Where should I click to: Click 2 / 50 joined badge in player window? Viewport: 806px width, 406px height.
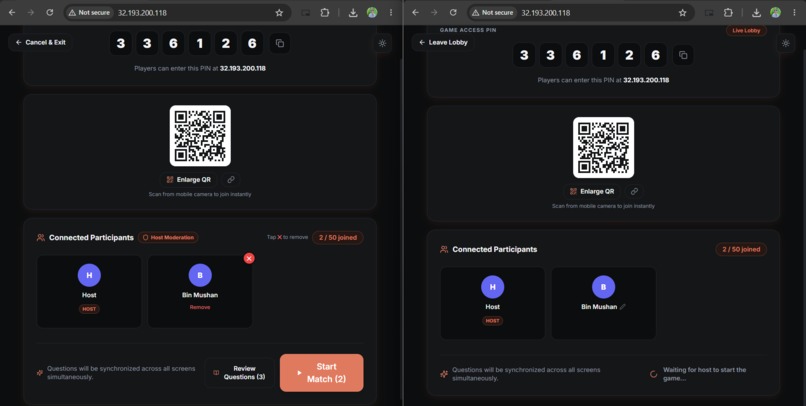[x=741, y=249]
